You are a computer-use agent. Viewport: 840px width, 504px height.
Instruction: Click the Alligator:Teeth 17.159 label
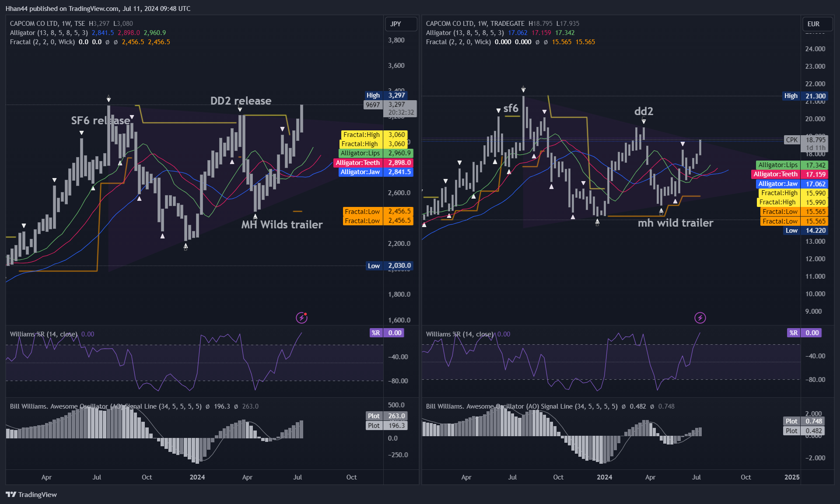[790, 174]
